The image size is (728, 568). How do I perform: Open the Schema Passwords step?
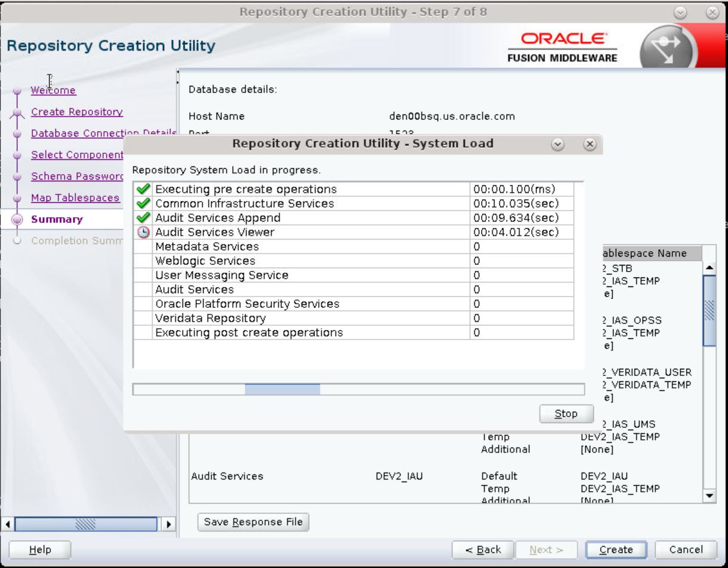(77, 176)
